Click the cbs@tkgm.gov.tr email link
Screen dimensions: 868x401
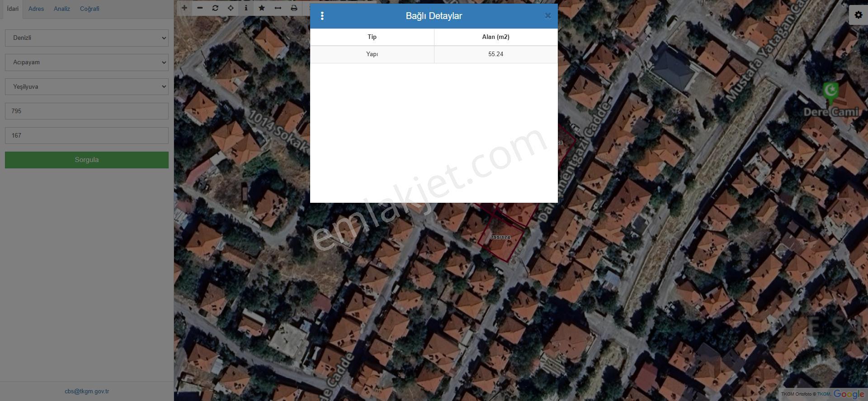[87, 391]
